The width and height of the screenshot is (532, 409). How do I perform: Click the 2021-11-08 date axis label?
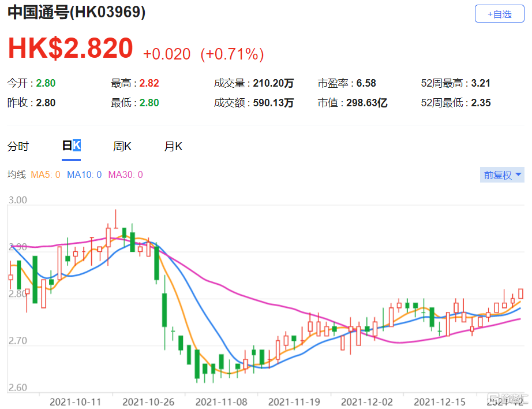pyautogui.click(x=221, y=402)
